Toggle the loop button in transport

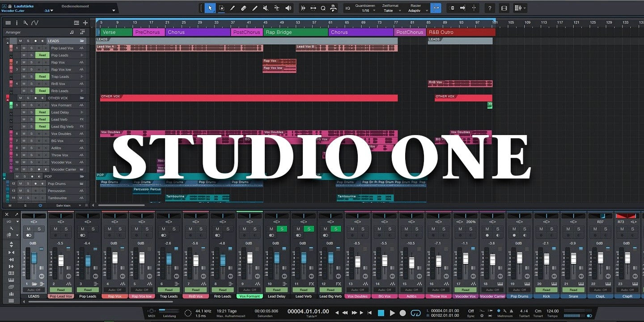pos(415,313)
